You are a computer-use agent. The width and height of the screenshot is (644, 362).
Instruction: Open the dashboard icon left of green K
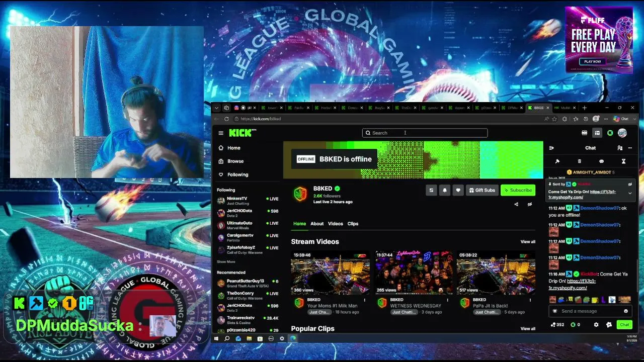597,133
